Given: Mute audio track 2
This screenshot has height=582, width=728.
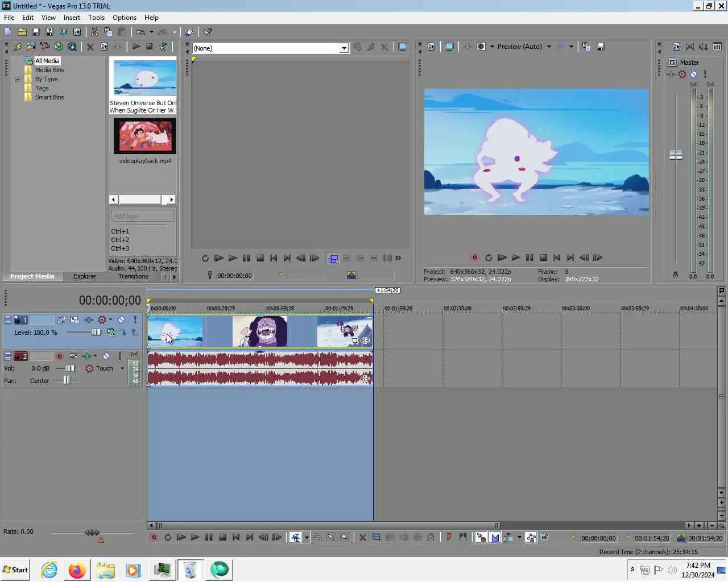Looking at the screenshot, I should (x=106, y=356).
